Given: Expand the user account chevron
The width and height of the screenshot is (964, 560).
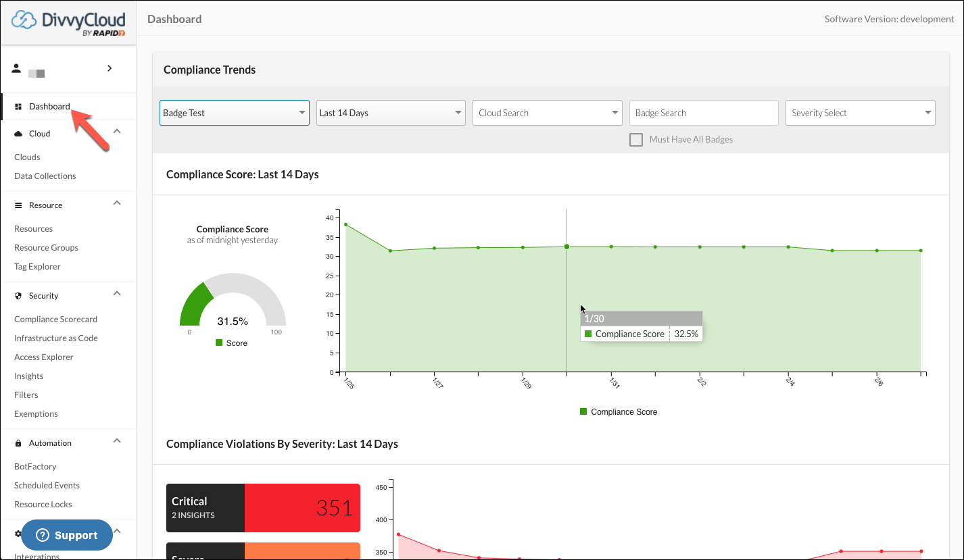Looking at the screenshot, I should coord(110,68).
